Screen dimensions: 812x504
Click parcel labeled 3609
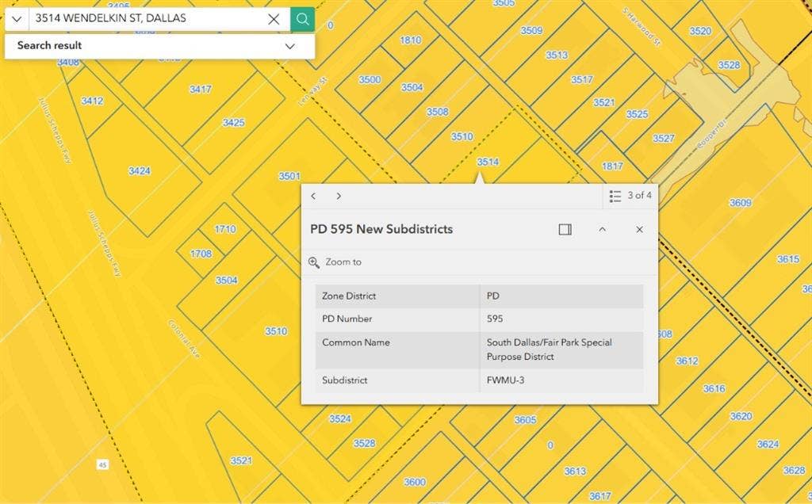click(741, 203)
